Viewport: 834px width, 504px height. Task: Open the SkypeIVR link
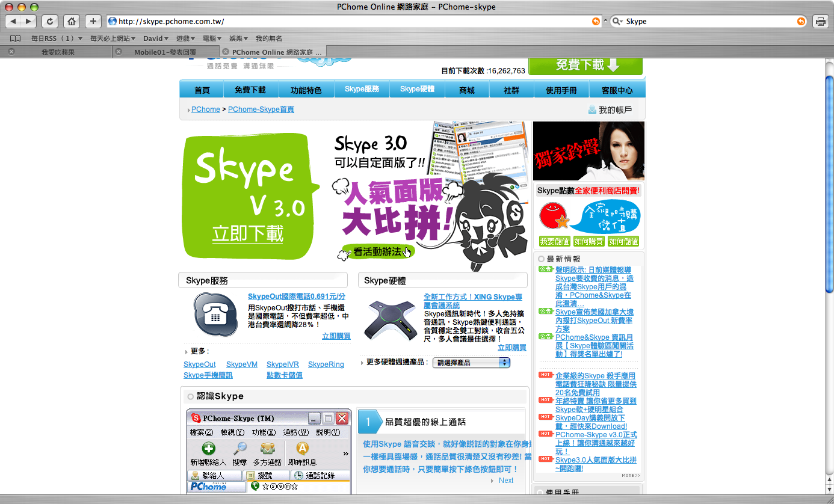(283, 364)
